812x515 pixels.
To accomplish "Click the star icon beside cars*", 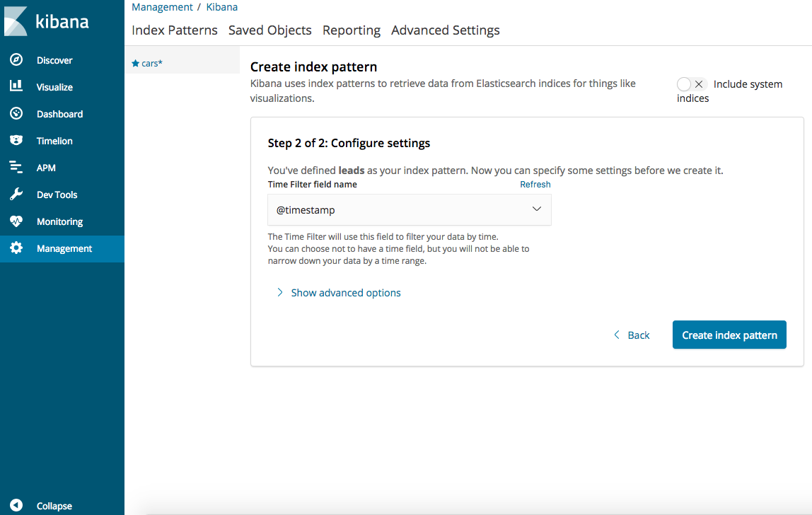I will pos(136,63).
